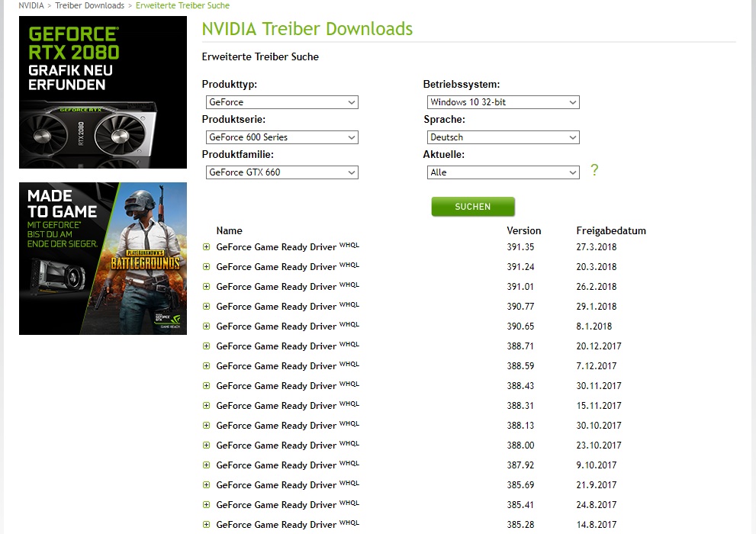Open the Produktserie GeForce 600 Series dropdown
The width and height of the screenshot is (756, 534).
tap(282, 137)
